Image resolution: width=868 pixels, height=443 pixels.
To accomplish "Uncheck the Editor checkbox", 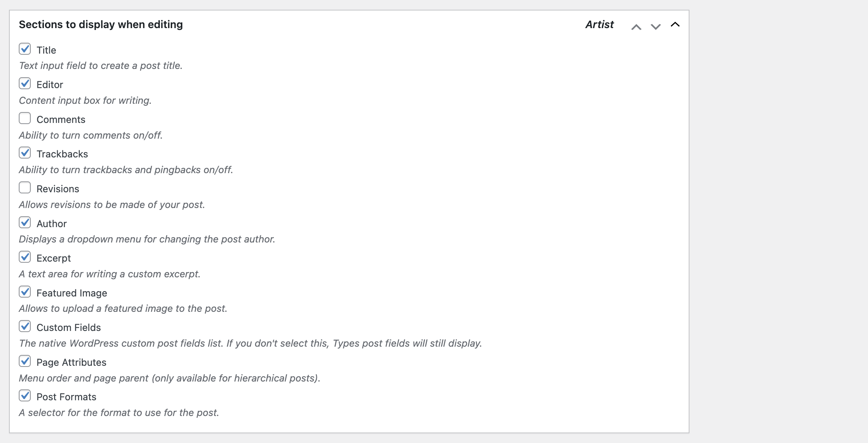I will coord(25,84).
